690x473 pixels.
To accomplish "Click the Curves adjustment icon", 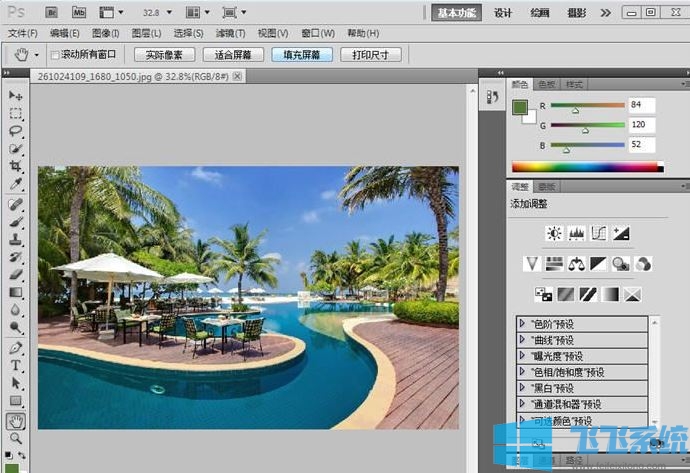I will coord(599,233).
